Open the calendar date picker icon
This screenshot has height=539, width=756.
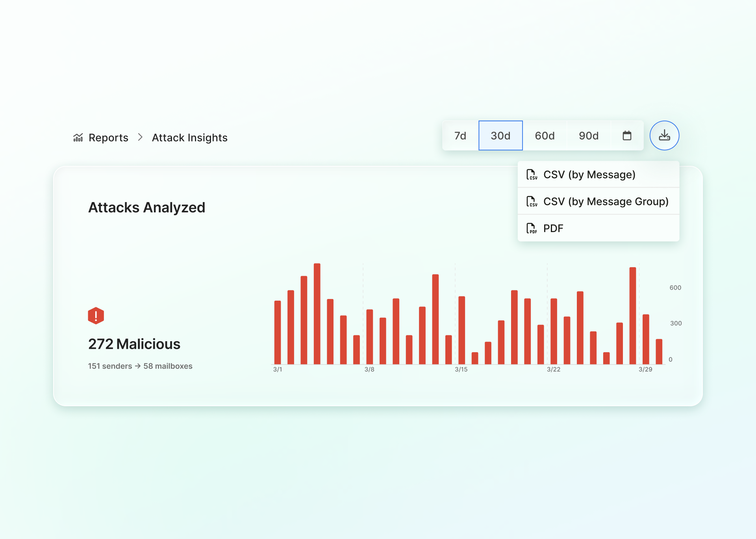point(627,136)
